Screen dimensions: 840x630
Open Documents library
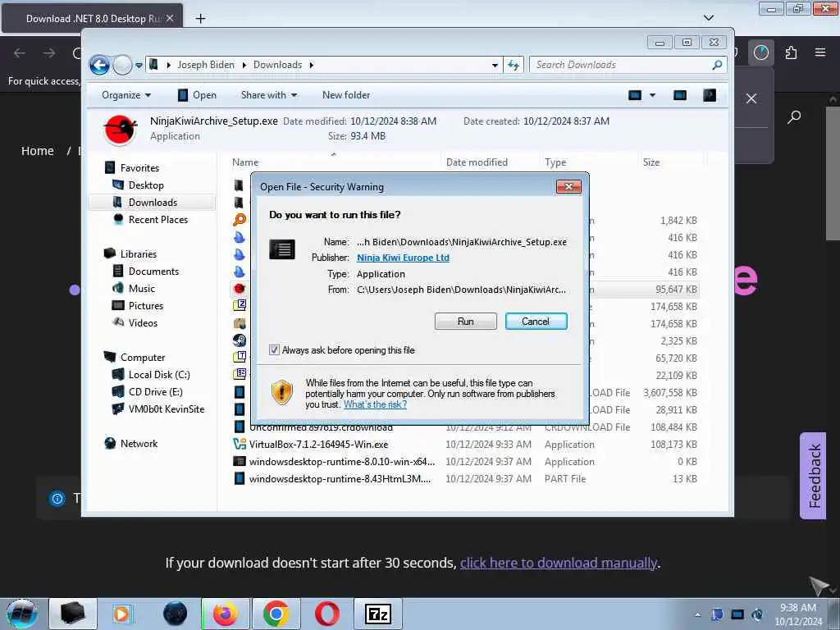[x=153, y=272]
